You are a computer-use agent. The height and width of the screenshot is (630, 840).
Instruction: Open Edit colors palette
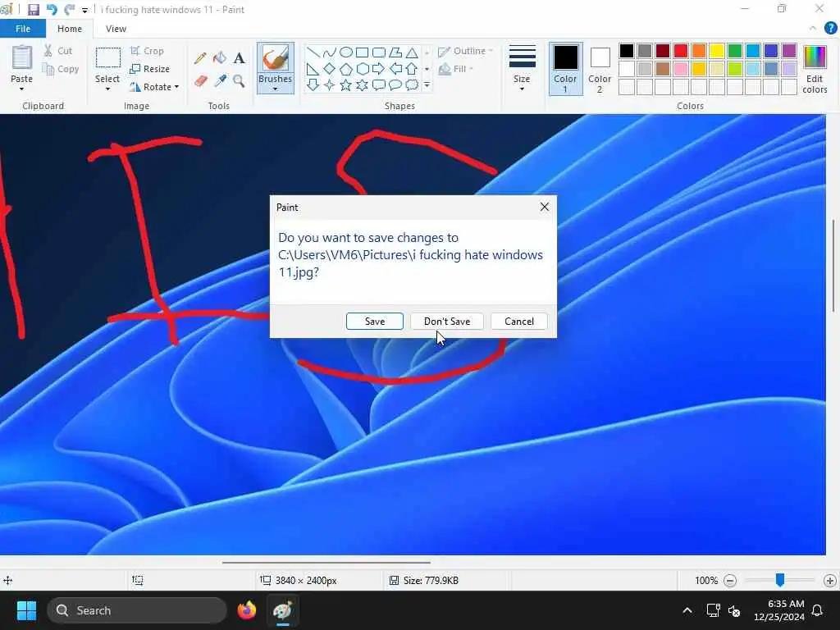(815, 69)
